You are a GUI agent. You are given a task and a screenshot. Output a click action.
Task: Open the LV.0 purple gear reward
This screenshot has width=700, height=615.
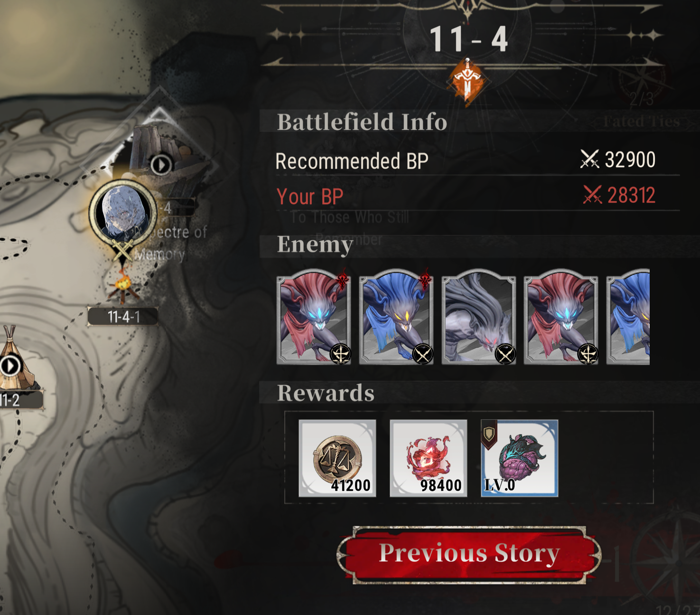(520, 458)
